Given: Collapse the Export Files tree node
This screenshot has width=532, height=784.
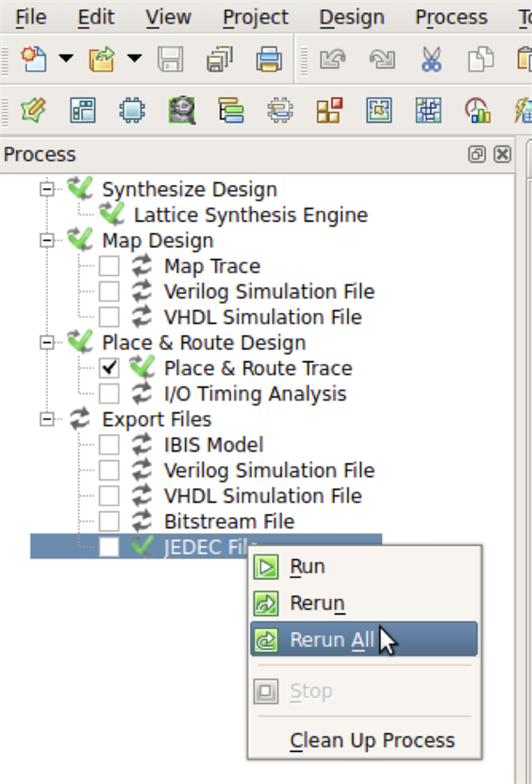Looking at the screenshot, I should point(46,419).
